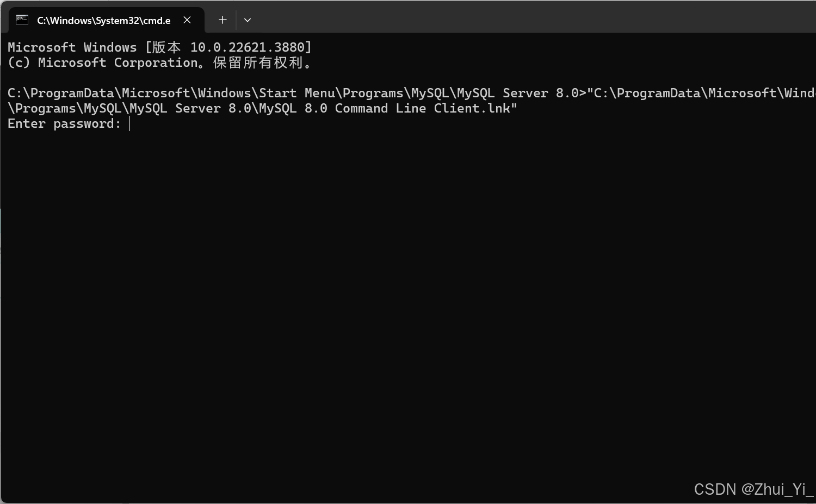816x504 pixels.
Task: Click the (c) Microsoft Corporation copyright line
Action: tap(160, 63)
